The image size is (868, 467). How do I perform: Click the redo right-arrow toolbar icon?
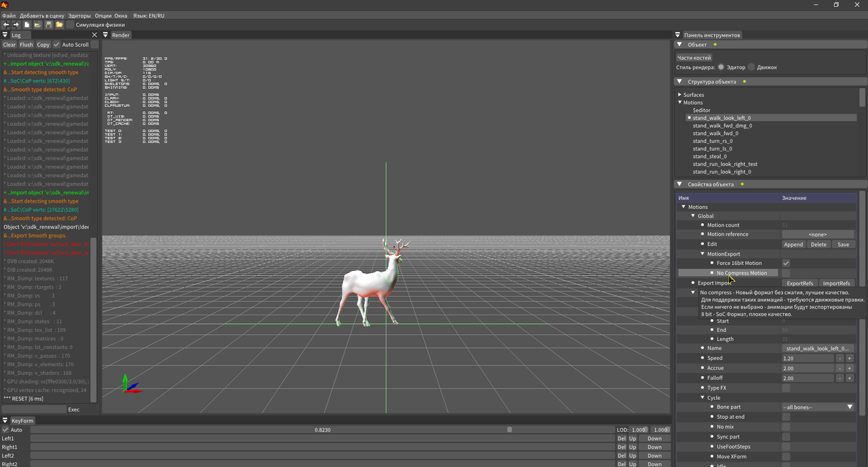pos(16,25)
